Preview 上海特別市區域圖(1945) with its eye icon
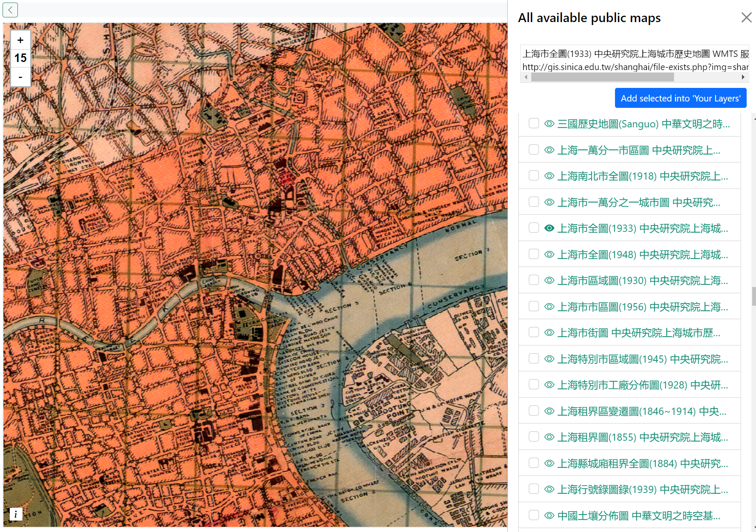The width and height of the screenshot is (756, 532). click(549, 359)
